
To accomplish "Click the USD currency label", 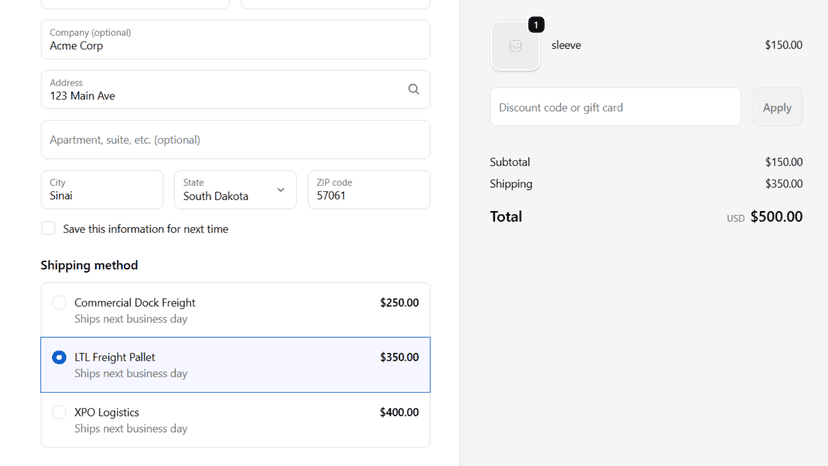I will coord(735,218).
